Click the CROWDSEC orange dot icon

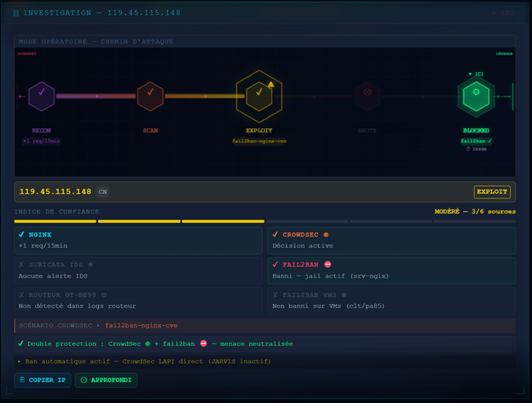326,234
